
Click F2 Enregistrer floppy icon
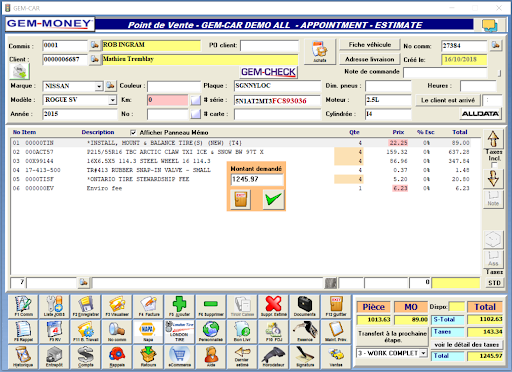pyautogui.click(x=86, y=306)
